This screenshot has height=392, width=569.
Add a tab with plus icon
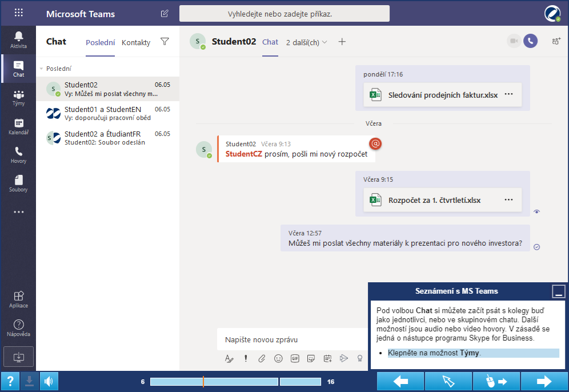point(342,42)
